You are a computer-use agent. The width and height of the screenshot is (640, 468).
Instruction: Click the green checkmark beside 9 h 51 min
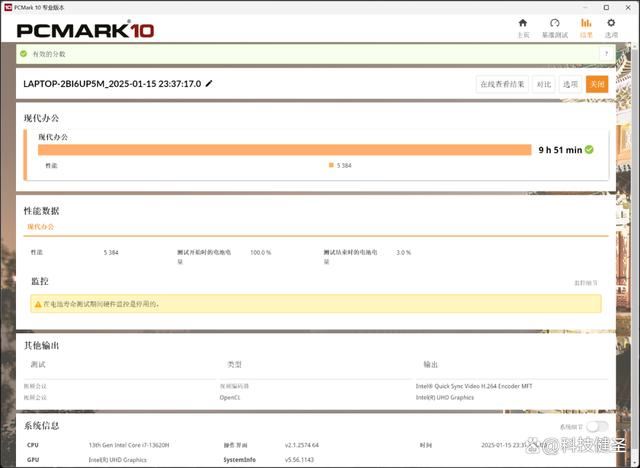coord(589,149)
